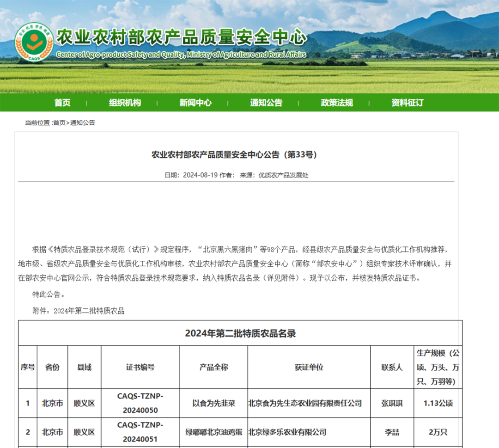Click the table title 2024年第二批特质农品名录
The width and height of the screenshot is (499, 448).
coord(240,333)
